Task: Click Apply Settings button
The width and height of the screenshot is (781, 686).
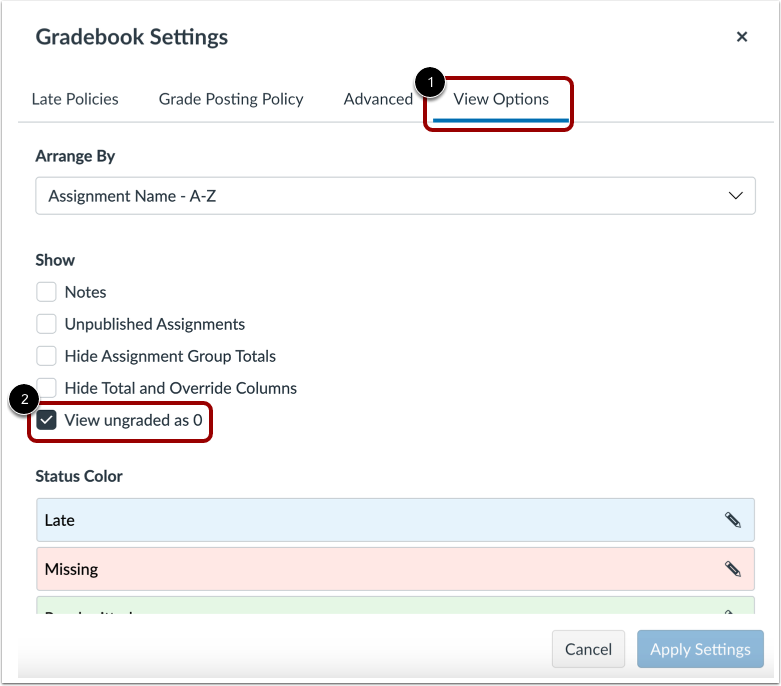Action: [x=700, y=649]
